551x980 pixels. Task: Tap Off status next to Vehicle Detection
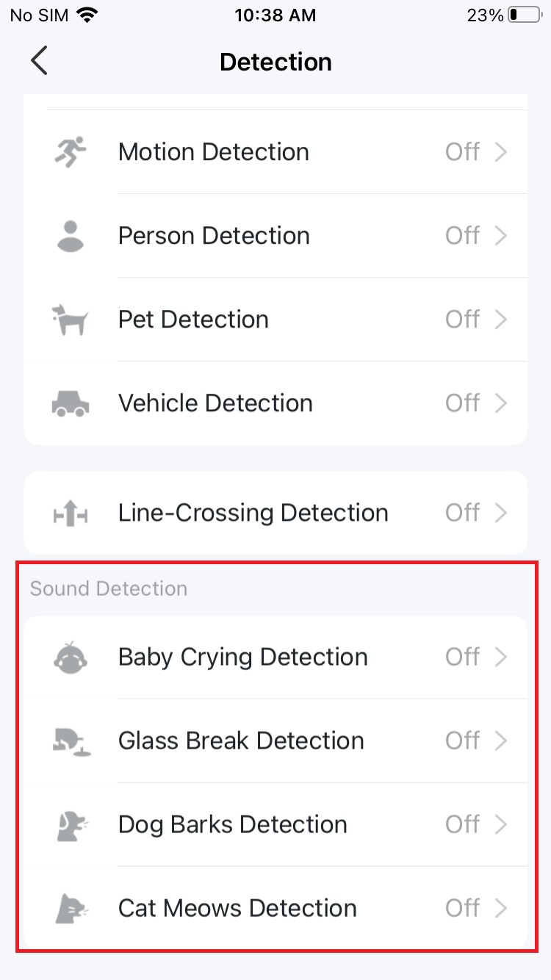pyautogui.click(x=463, y=403)
